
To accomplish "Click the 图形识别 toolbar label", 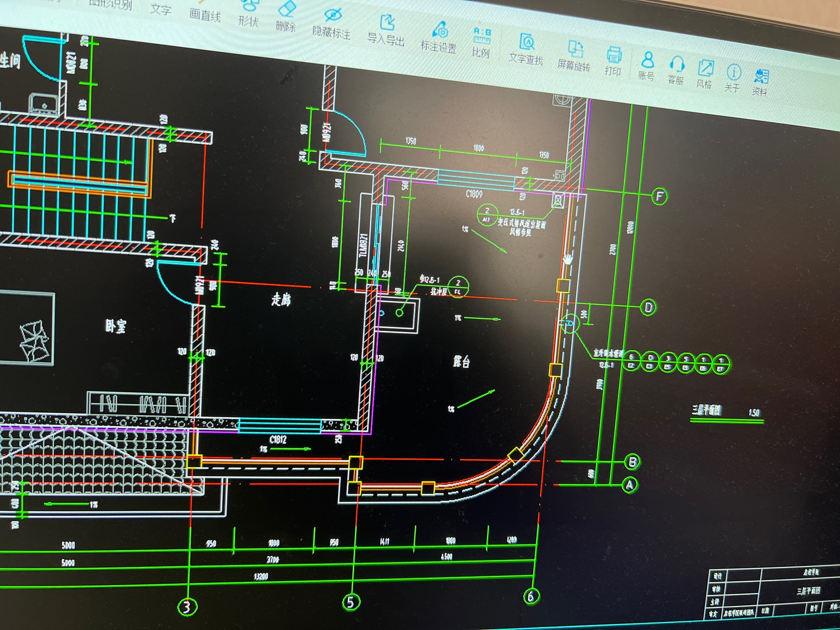I will pyautogui.click(x=111, y=4).
